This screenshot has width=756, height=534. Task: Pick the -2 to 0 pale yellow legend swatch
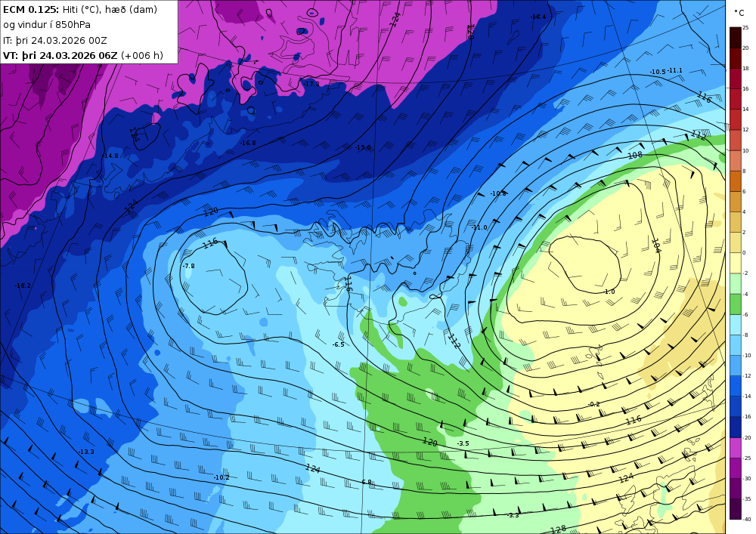(x=736, y=263)
